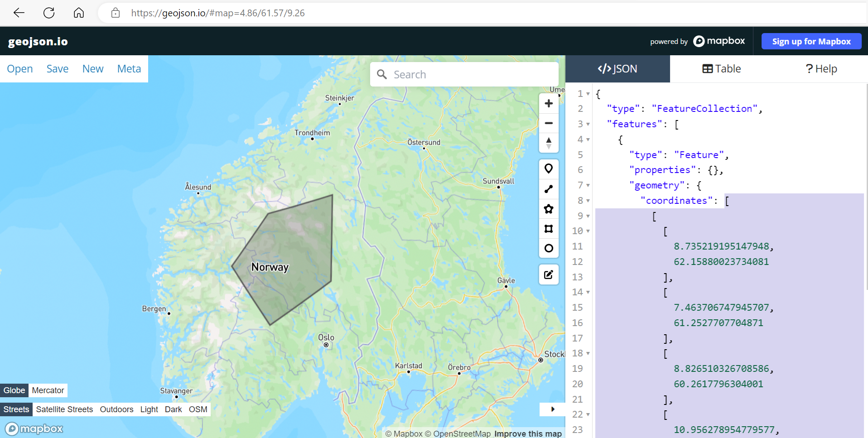Click the Oslo label on the map

326,337
